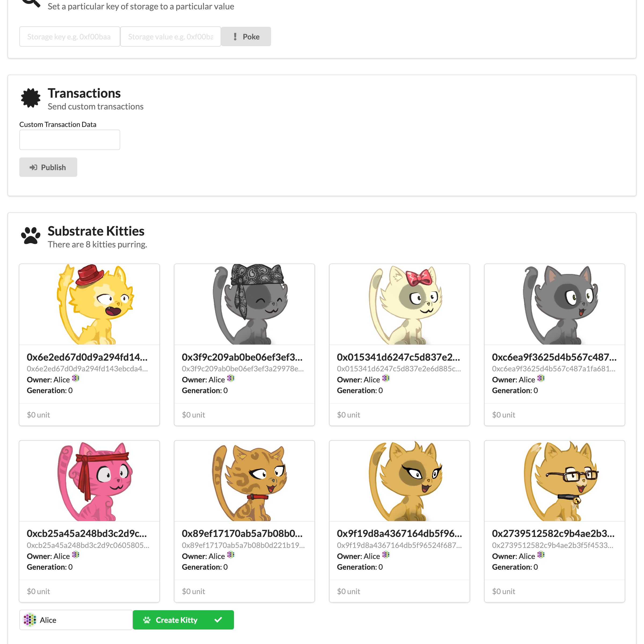Select the yellow kitty with red hat image
Image resolution: width=644 pixels, height=644 pixels.
pos(89,304)
